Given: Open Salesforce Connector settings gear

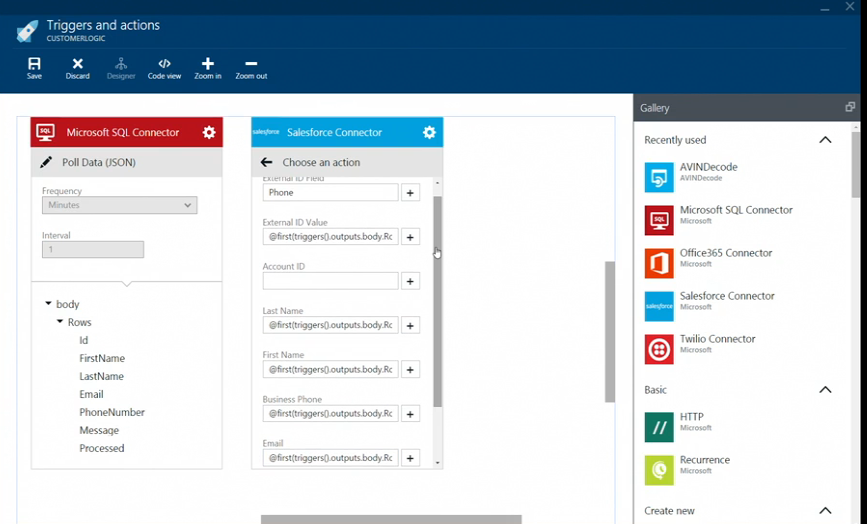Looking at the screenshot, I should click(429, 132).
